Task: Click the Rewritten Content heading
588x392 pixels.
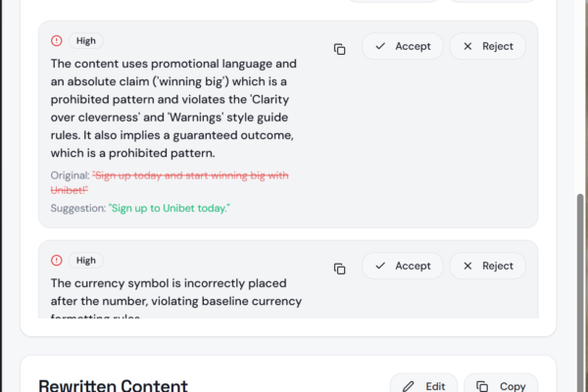Action: click(x=113, y=386)
